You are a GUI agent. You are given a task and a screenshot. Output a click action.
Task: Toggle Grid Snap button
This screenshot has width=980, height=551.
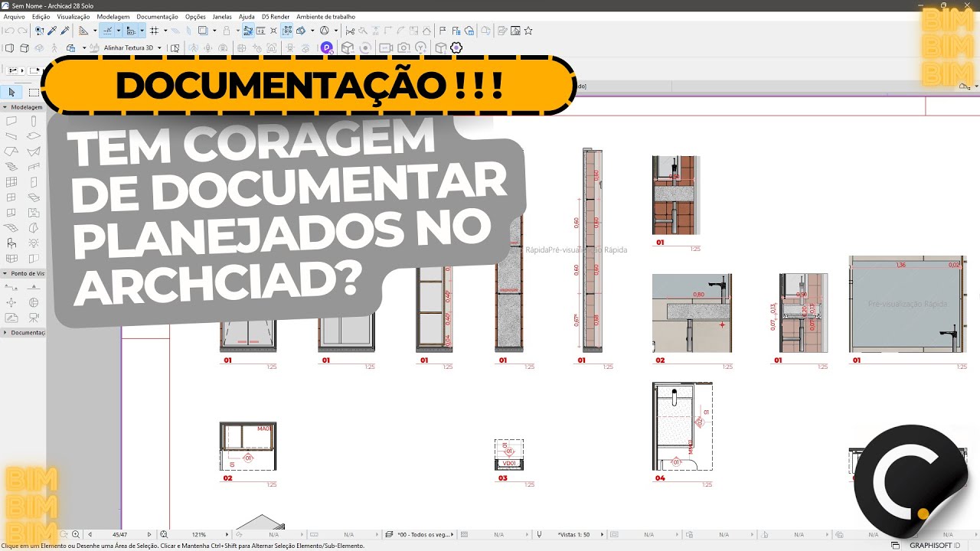click(x=154, y=31)
